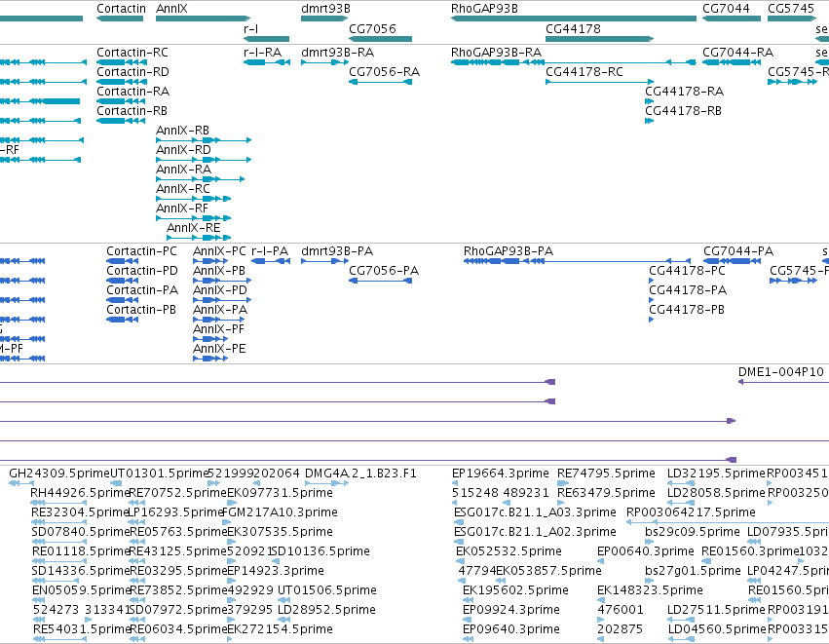Click the Cortactin-RB transcript label

point(132,111)
